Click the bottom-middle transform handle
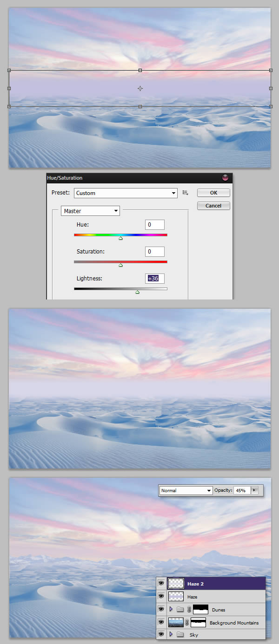Viewport: 279px width, 644px height. pyautogui.click(x=140, y=106)
